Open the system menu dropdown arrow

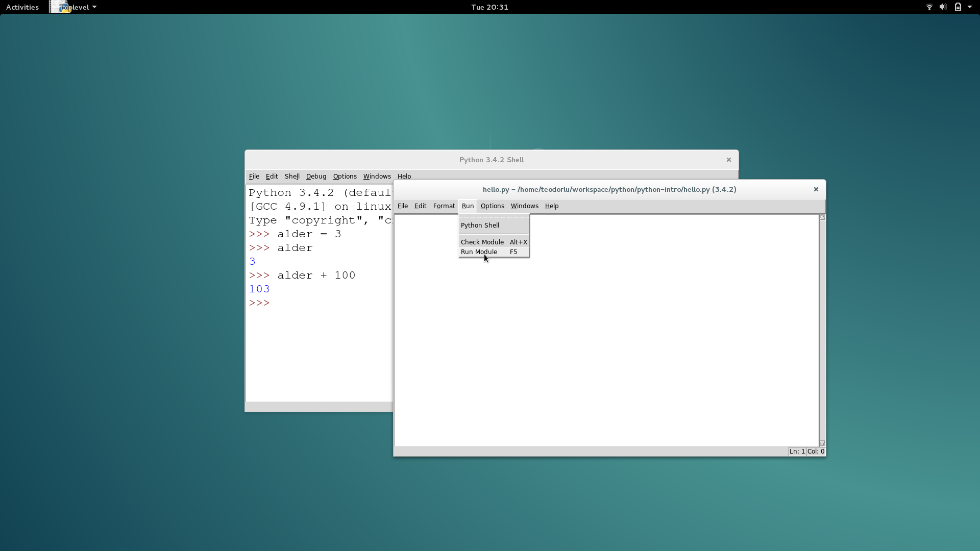pos(970,7)
